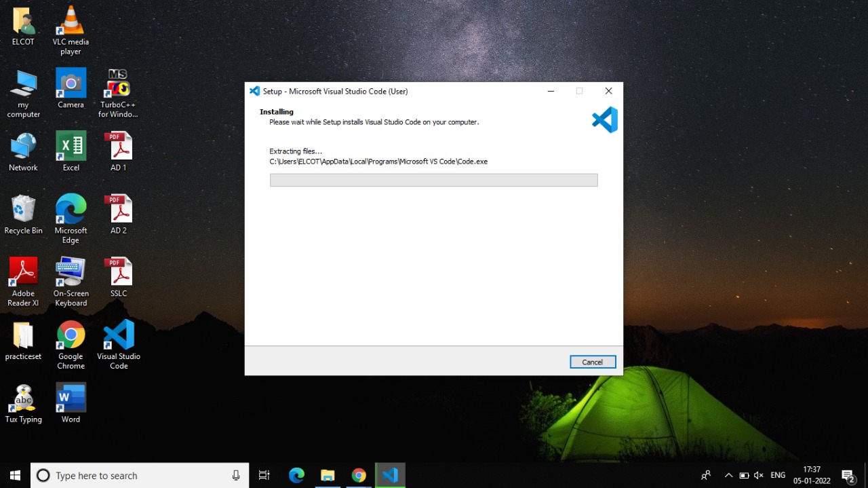Select the my computer desktop icon
The height and width of the screenshot is (488, 868).
coord(23,94)
